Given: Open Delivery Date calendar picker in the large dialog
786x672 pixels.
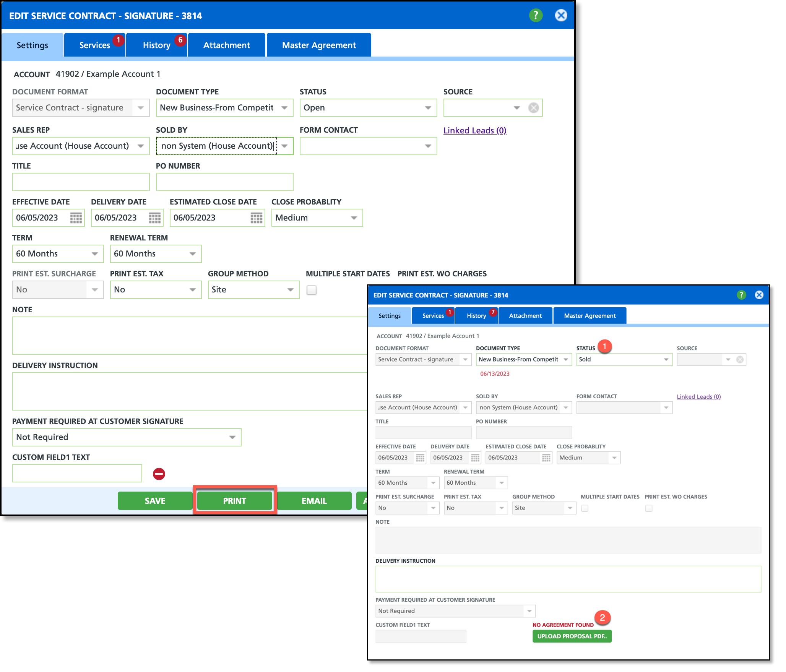Looking at the screenshot, I should (155, 218).
